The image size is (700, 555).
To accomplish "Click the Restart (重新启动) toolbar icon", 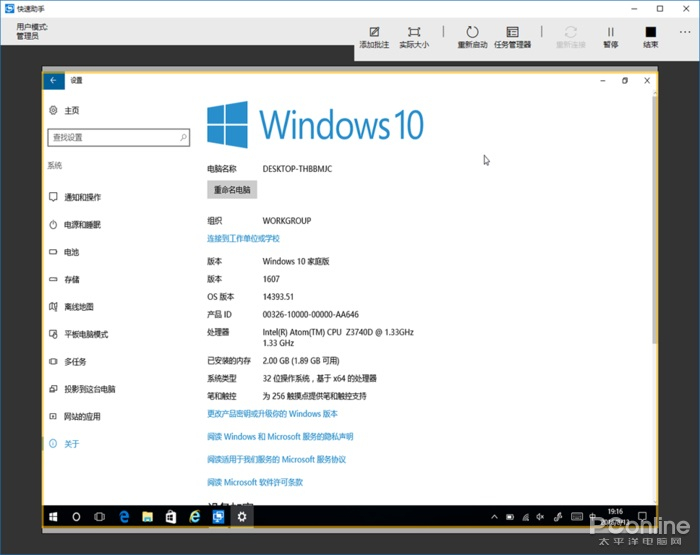I will pos(472,36).
